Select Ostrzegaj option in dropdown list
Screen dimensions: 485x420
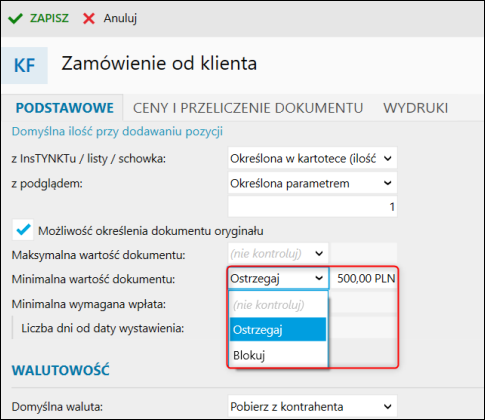click(278, 329)
